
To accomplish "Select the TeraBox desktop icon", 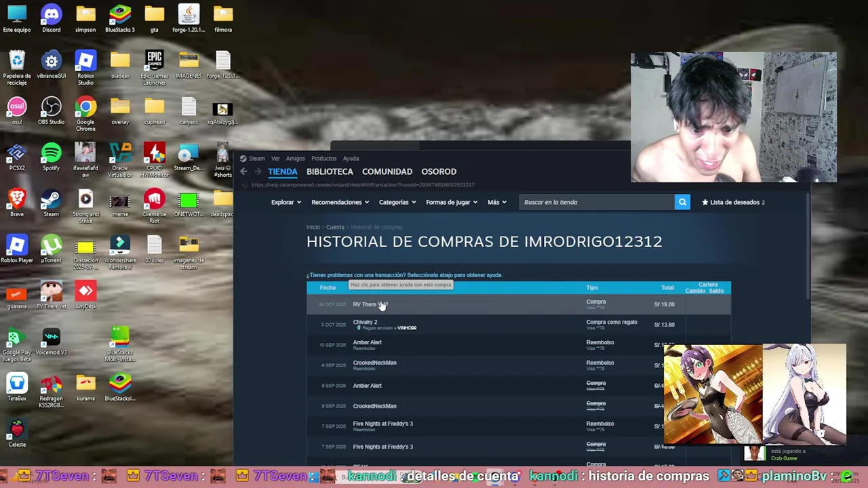I will [x=17, y=387].
